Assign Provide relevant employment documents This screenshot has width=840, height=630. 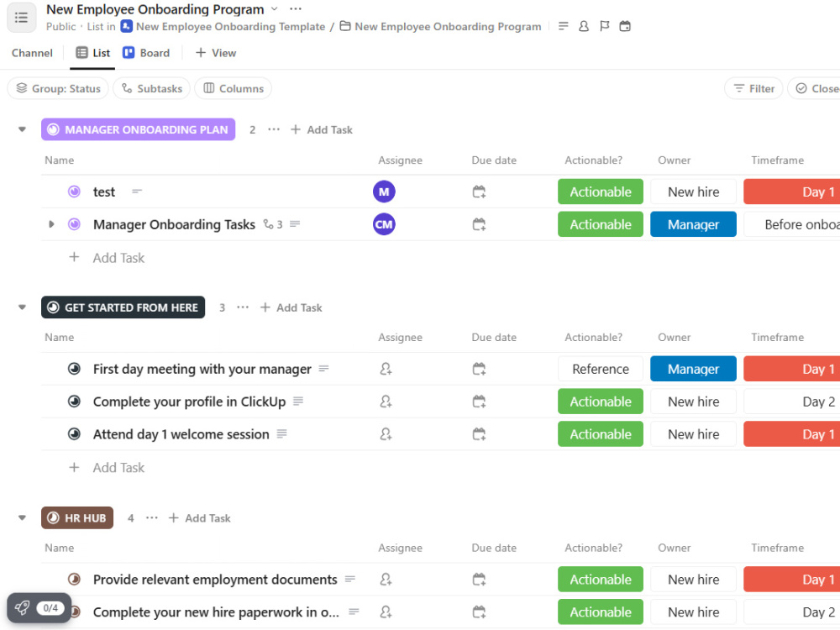click(x=386, y=580)
